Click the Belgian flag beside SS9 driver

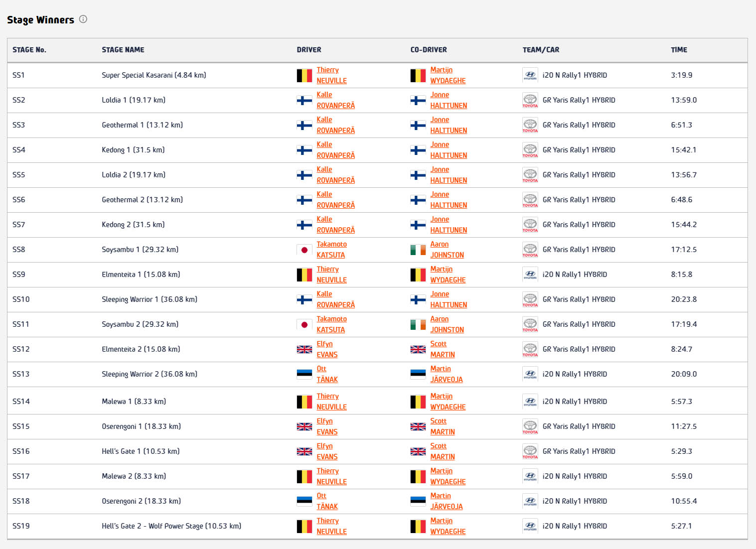[x=304, y=274]
